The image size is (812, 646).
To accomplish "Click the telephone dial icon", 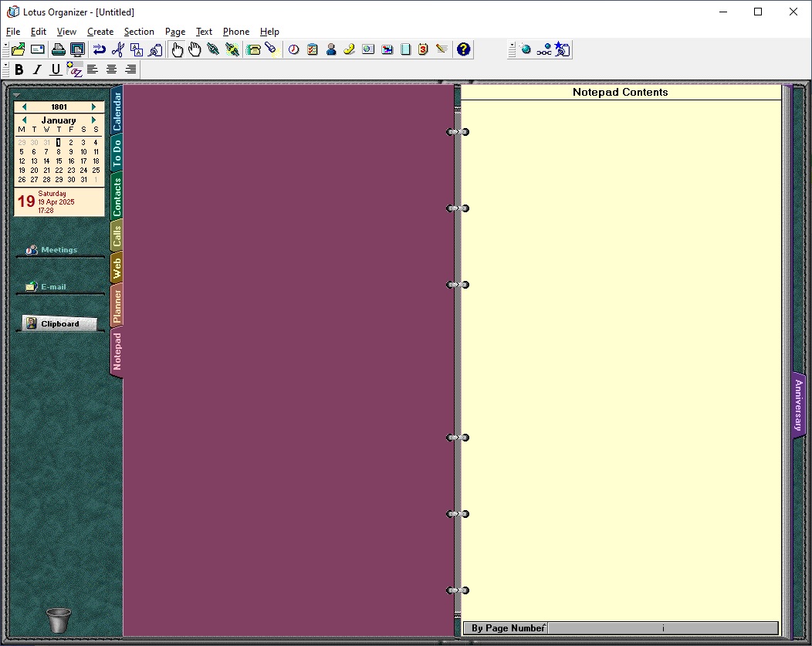I will 252,49.
